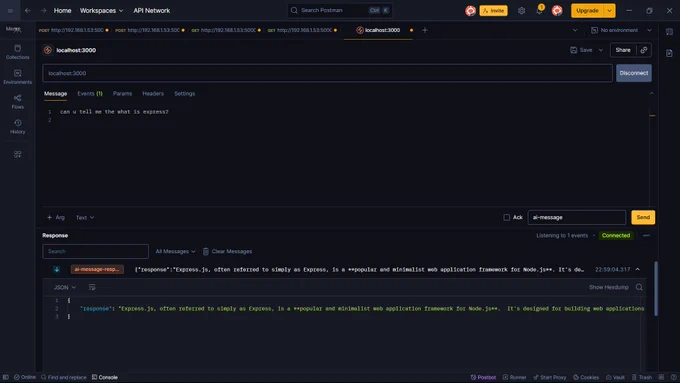680x383 pixels.
Task: Click the Send button
Action: 643,217
